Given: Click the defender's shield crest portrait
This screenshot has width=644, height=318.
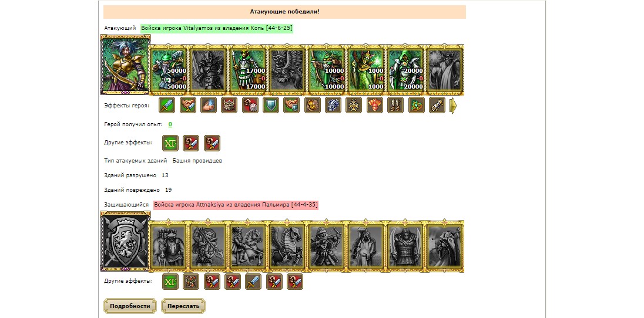Looking at the screenshot, I should (x=125, y=241).
